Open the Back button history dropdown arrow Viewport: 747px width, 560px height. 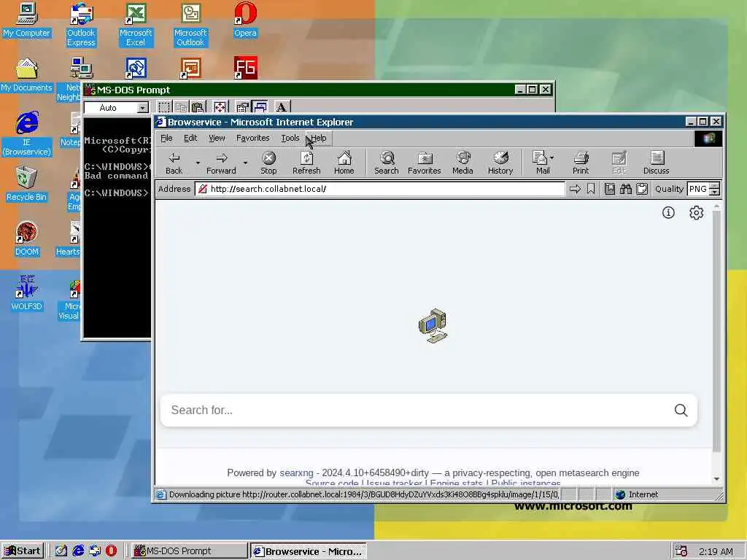tap(198, 163)
